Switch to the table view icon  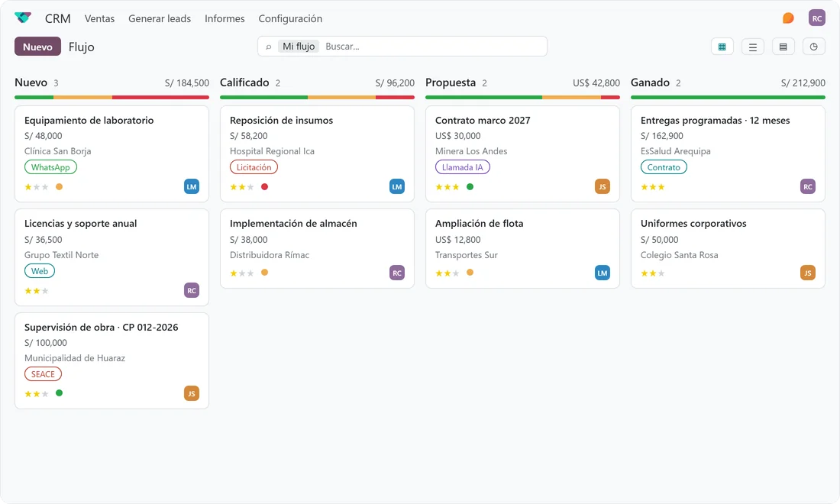[x=783, y=47]
